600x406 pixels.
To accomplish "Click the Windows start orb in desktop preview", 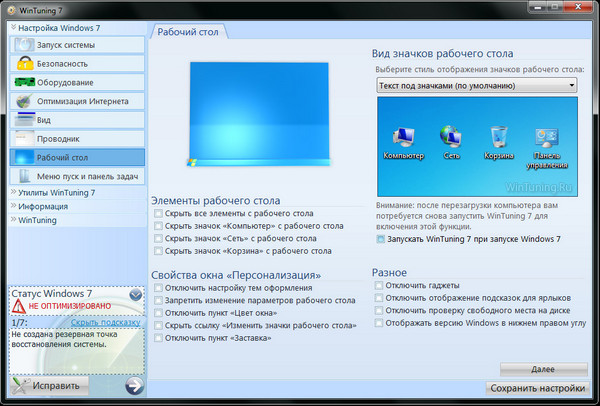I will pos(192,163).
